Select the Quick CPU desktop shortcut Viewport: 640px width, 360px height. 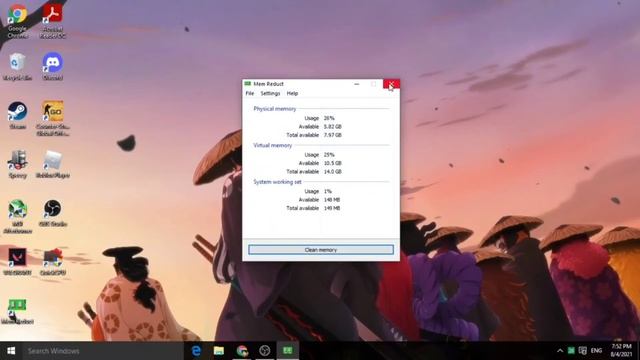tap(53, 262)
